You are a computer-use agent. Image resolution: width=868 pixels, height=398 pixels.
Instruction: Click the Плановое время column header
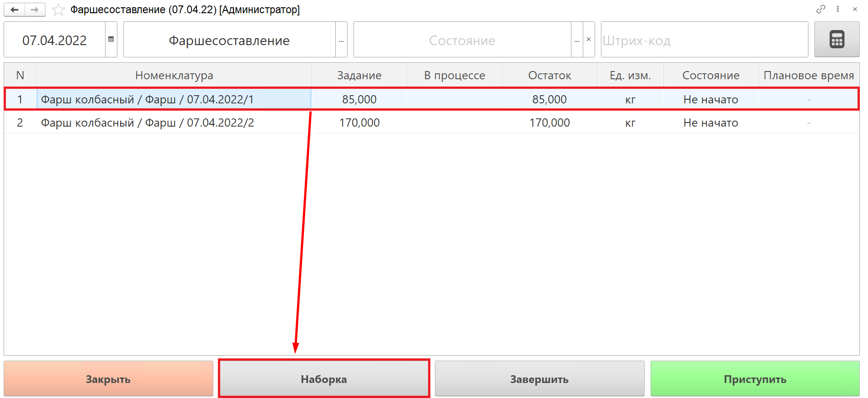(x=809, y=75)
